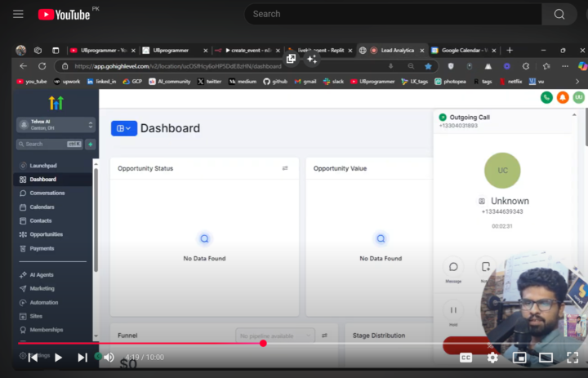Play the paused video
588x378 pixels.
58,358
